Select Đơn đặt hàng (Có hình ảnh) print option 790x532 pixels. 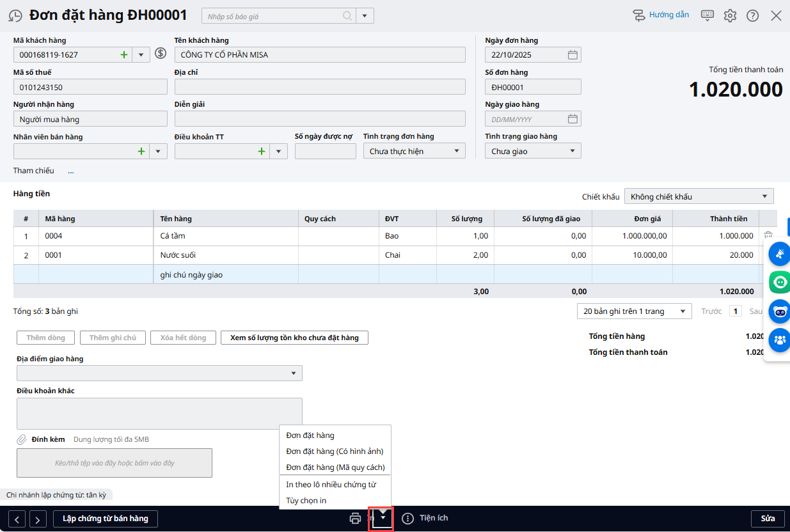click(x=335, y=451)
